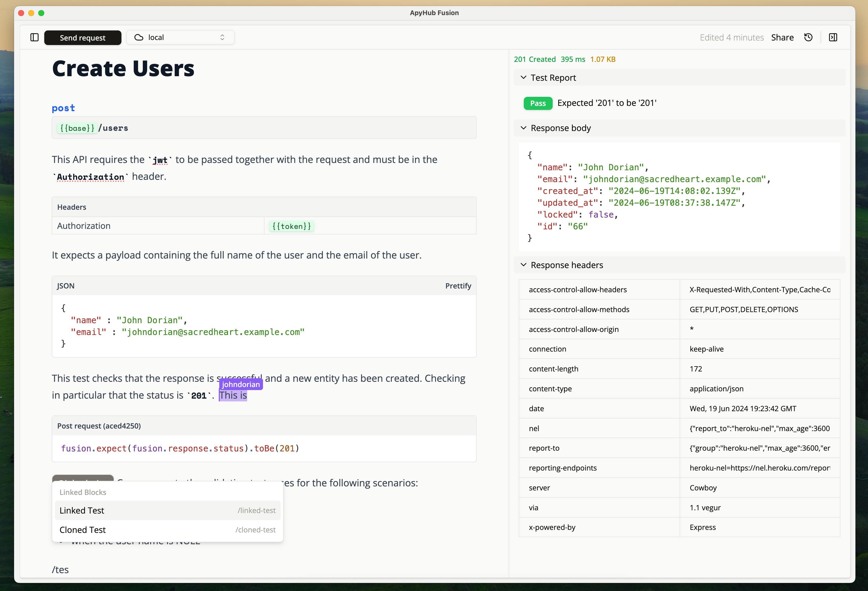This screenshot has height=591, width=868.
Task: Click the Headers table title
Action: [72, 207]
